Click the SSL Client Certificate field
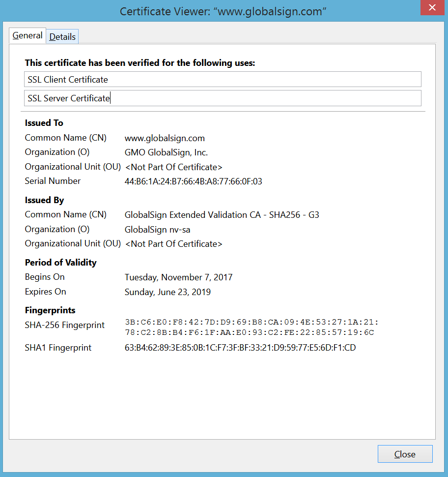 click(223, 79)
